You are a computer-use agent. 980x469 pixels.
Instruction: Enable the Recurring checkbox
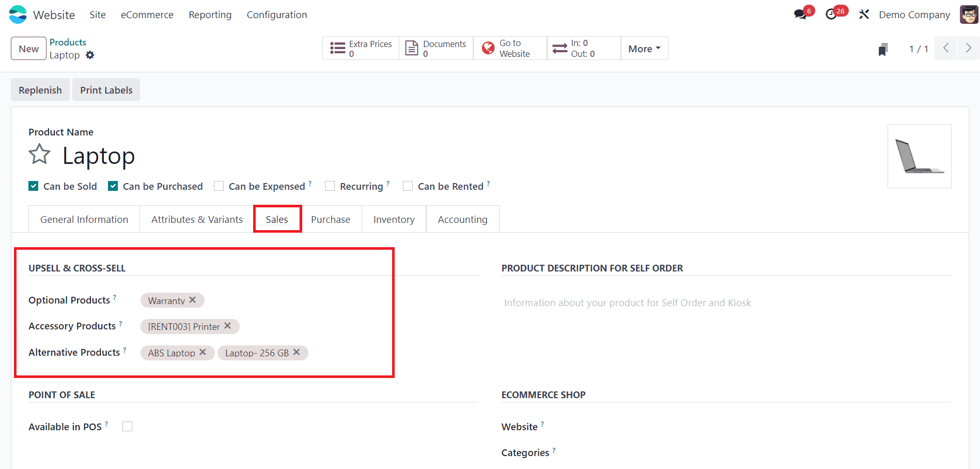click(x=330, y=186)
